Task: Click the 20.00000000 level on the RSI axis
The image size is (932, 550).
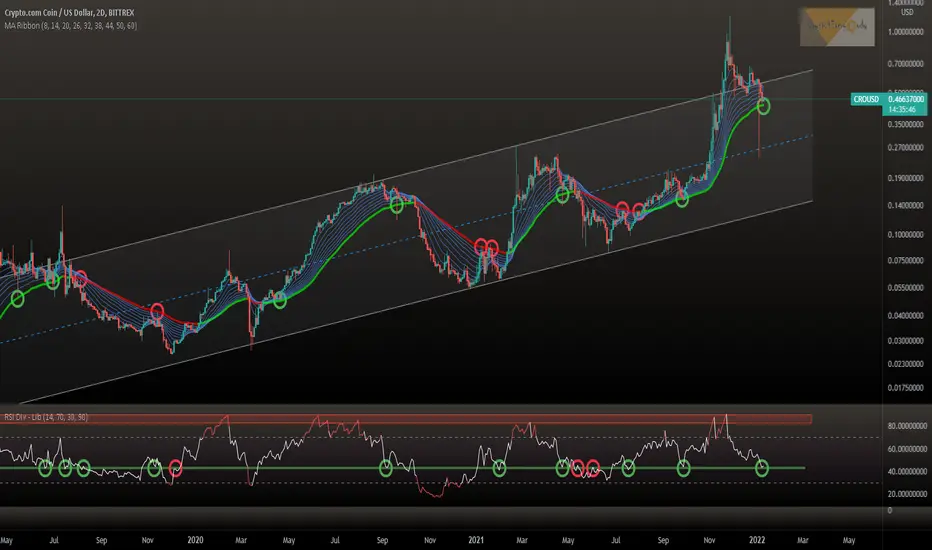Action: (x=907, y=494)
